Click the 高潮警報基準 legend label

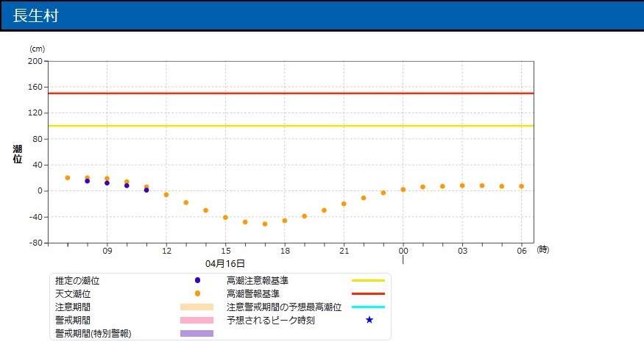pos(253,294)
